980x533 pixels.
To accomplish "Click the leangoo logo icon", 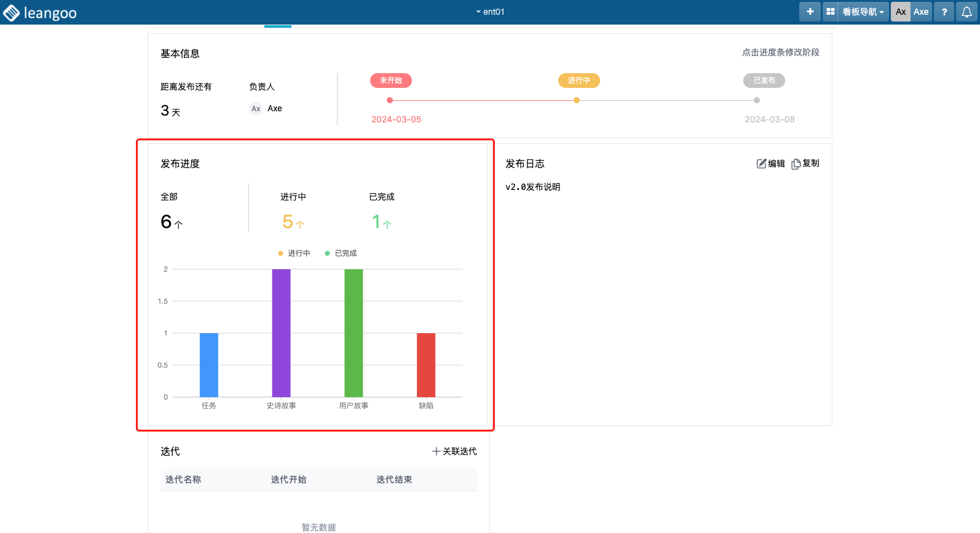I will point(12,13).
